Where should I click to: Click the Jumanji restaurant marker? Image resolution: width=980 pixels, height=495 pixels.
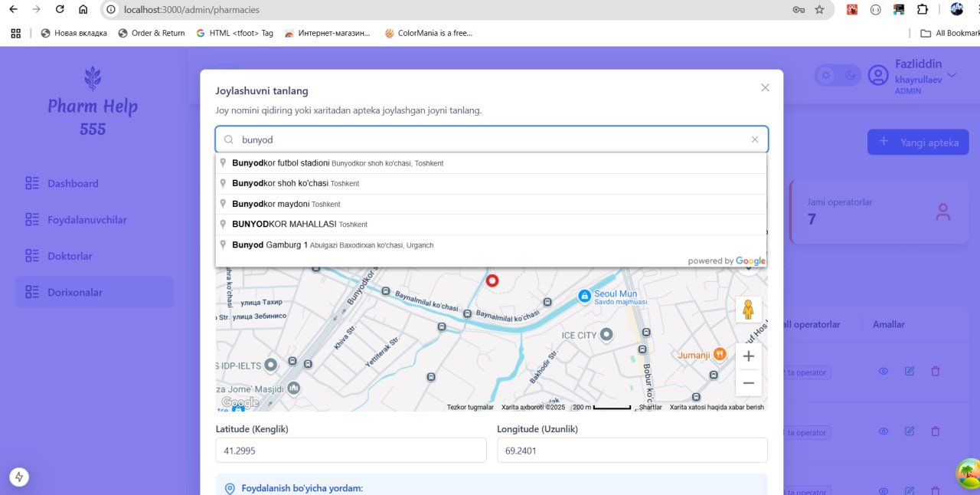[720, 354]
